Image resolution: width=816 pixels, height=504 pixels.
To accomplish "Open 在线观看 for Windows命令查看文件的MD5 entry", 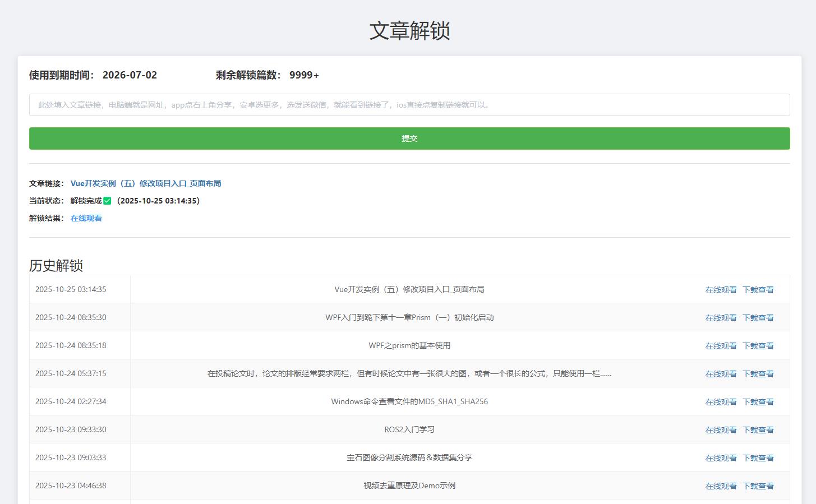I will 721,401.
